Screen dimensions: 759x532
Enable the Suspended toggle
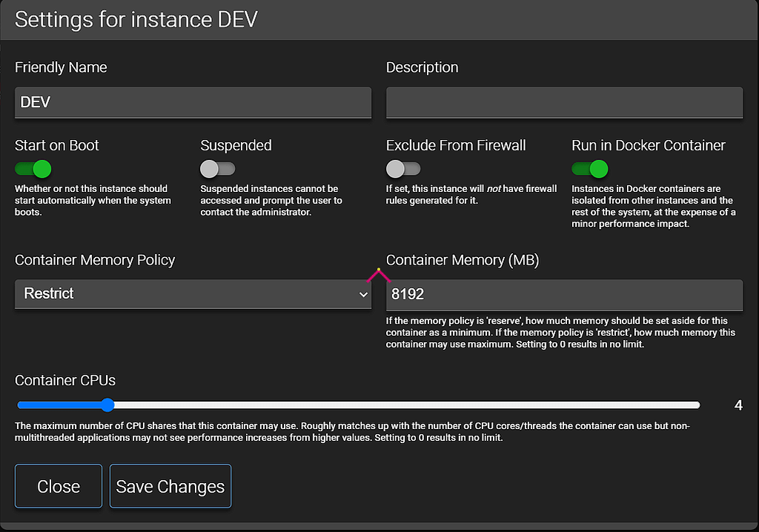(x=217, y=168)
